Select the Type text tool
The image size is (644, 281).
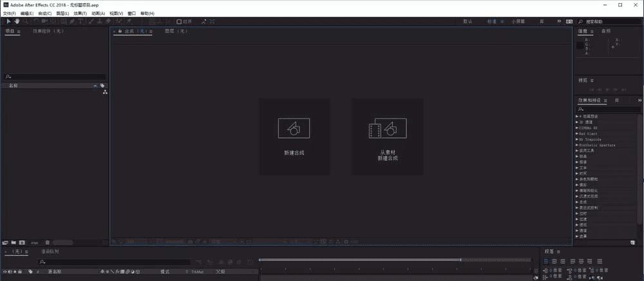coord(80,21)
